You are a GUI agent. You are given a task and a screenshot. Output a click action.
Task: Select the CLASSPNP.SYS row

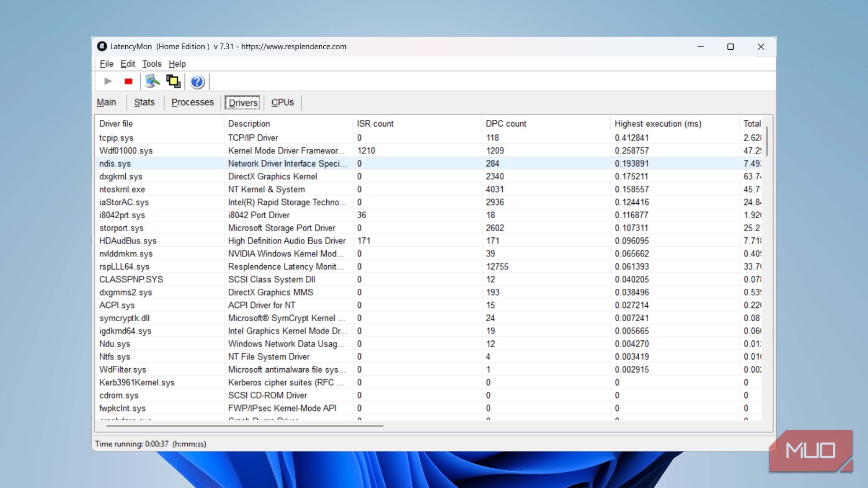[x=428, y=279]
